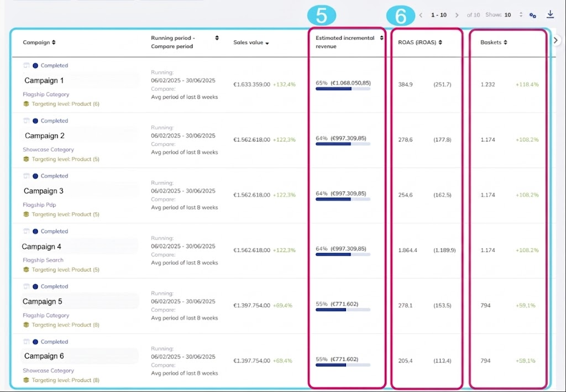Download the table with the download icon
Image resolution: width=566 pixels, height=392 pixels.
pos(550,14)
